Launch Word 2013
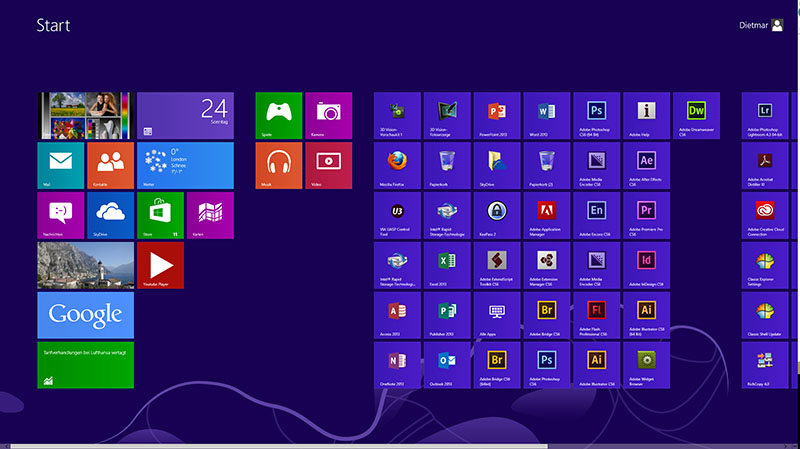 point(547,115)
